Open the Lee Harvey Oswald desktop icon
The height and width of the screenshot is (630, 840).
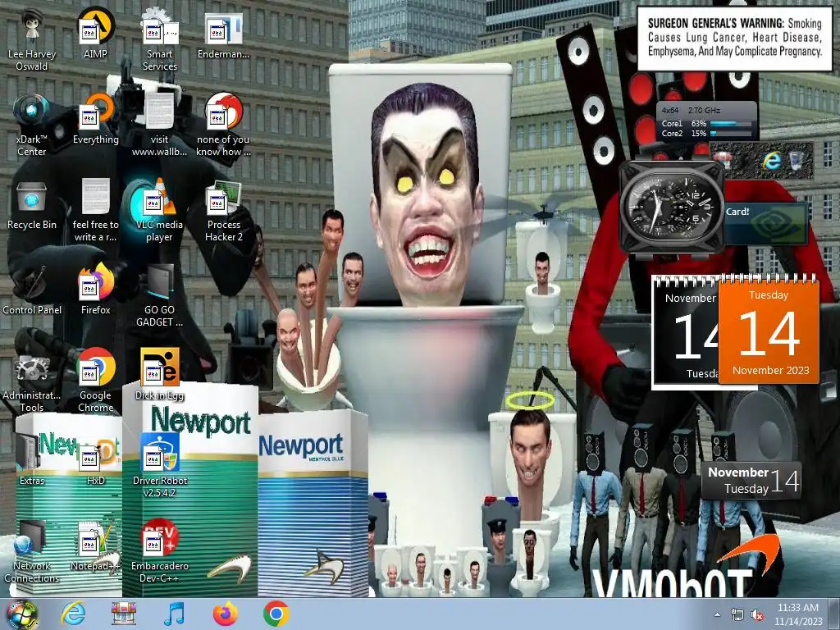click(x=32, y=40)
